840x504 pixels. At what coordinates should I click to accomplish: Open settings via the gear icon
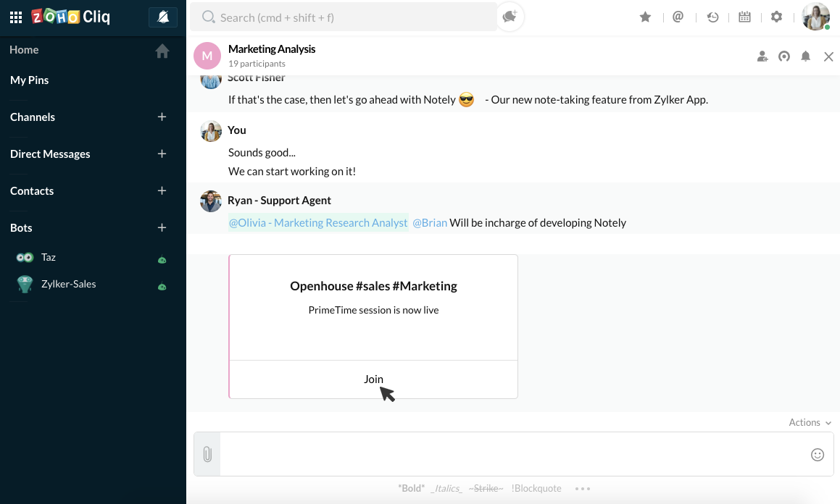pos(777,17)
